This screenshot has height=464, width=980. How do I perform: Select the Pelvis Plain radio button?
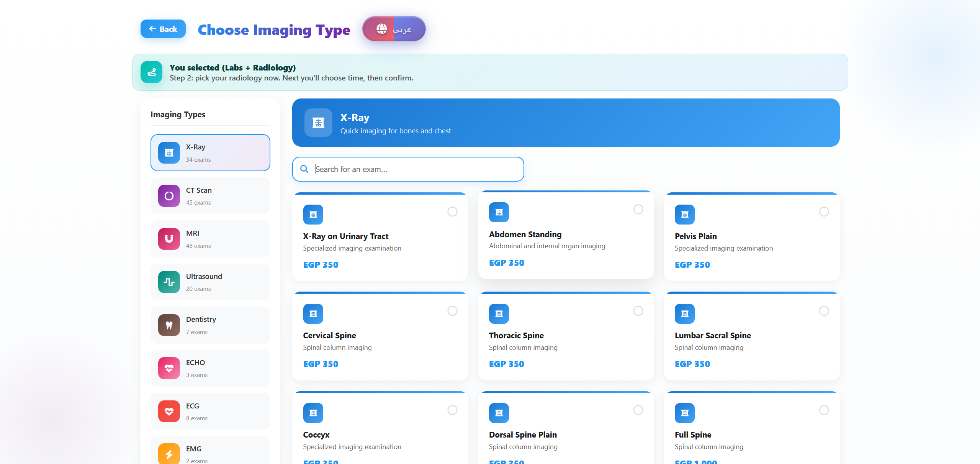[824, 212]
